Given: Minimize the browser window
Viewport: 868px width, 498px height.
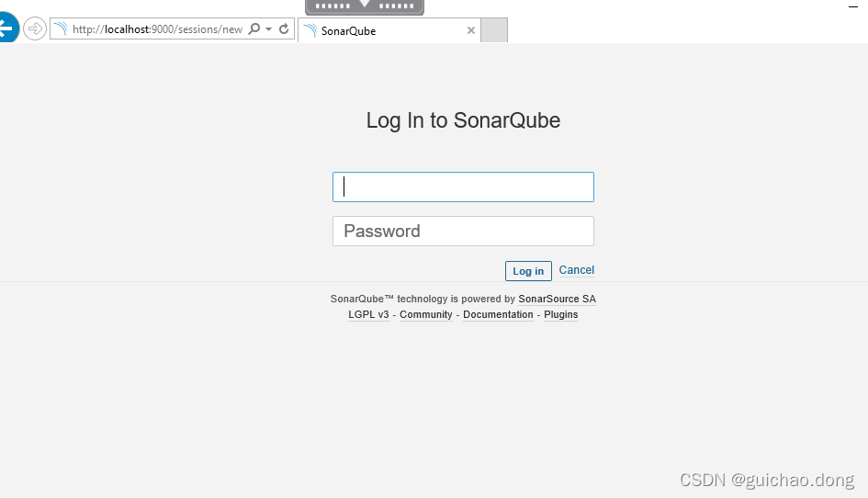Looking at the screenshot, I should click(x=853, y=6).
